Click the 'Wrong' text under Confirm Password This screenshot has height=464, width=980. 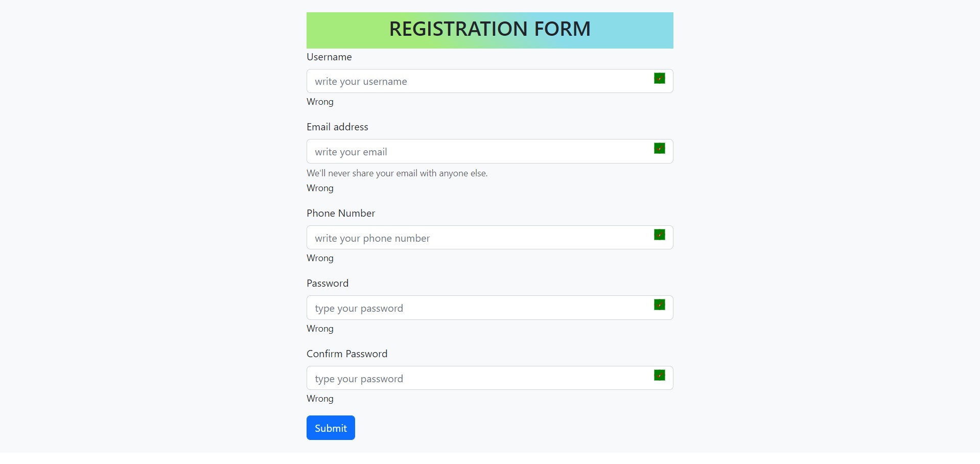pos(320,399)
